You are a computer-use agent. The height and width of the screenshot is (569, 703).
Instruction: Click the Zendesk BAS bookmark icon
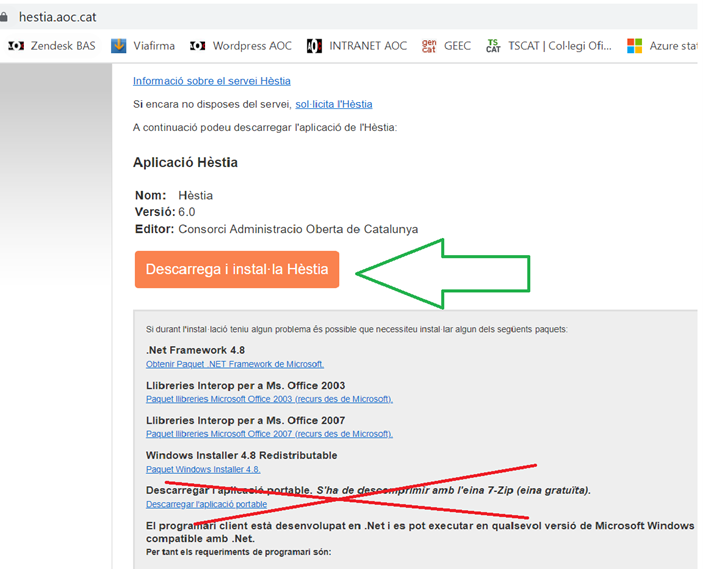pos(16,45)
